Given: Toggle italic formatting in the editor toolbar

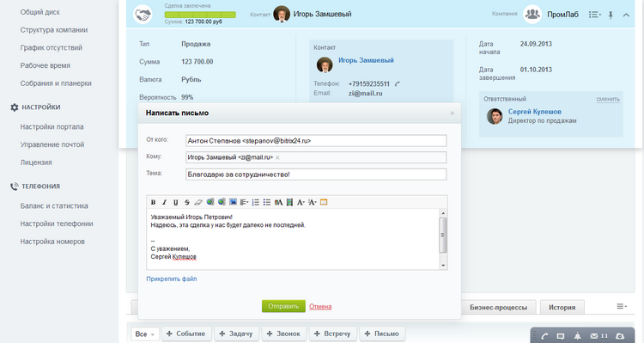Looking at the screenshot, I should click(x=164, y=202).
